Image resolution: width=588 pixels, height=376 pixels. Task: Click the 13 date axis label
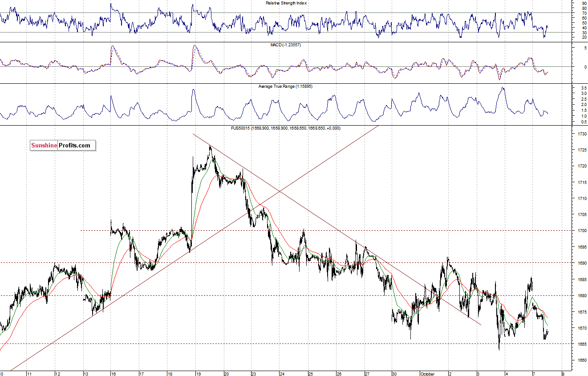coord(86,373)
